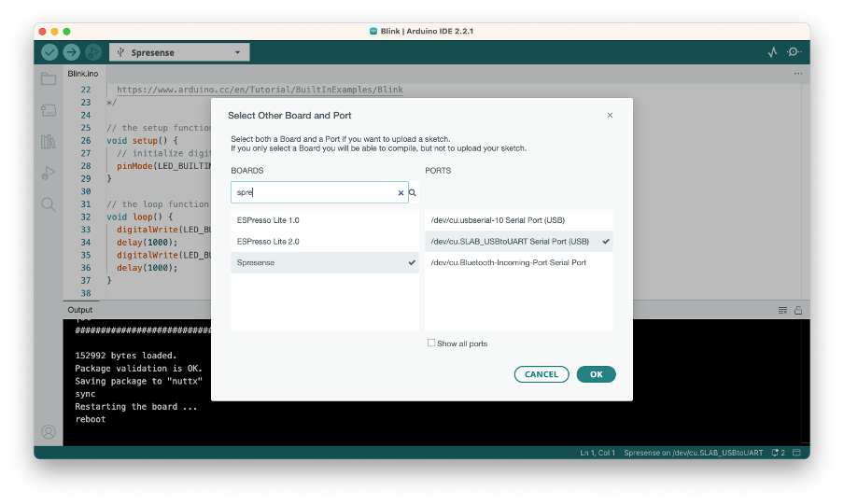
Task: Click the 'Ln 1, Col 1' status entry
Action: point(598,453)
